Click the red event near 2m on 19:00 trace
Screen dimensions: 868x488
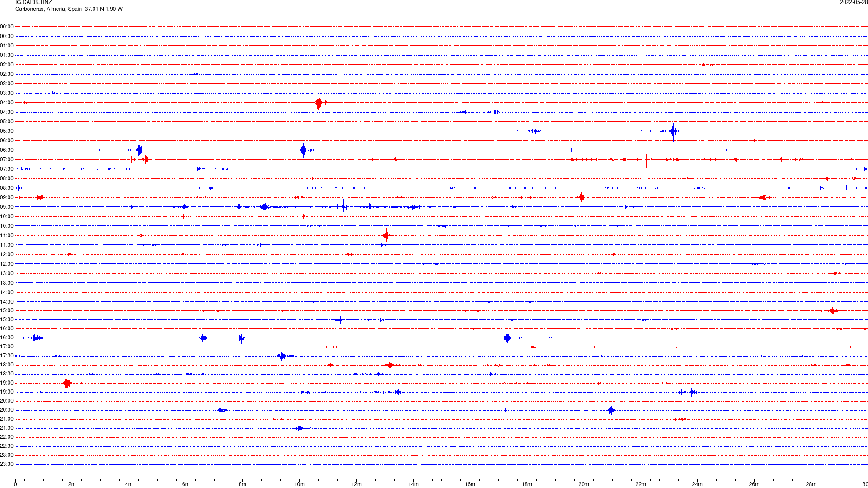(67, 383)
